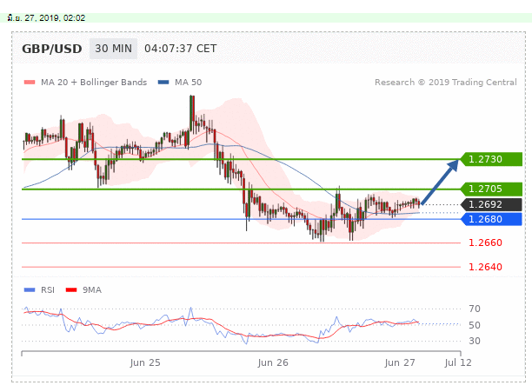This screenshot has width=532, height=392.
Task: Click the Jun 25 date axis label
Action: pos(145,362)
